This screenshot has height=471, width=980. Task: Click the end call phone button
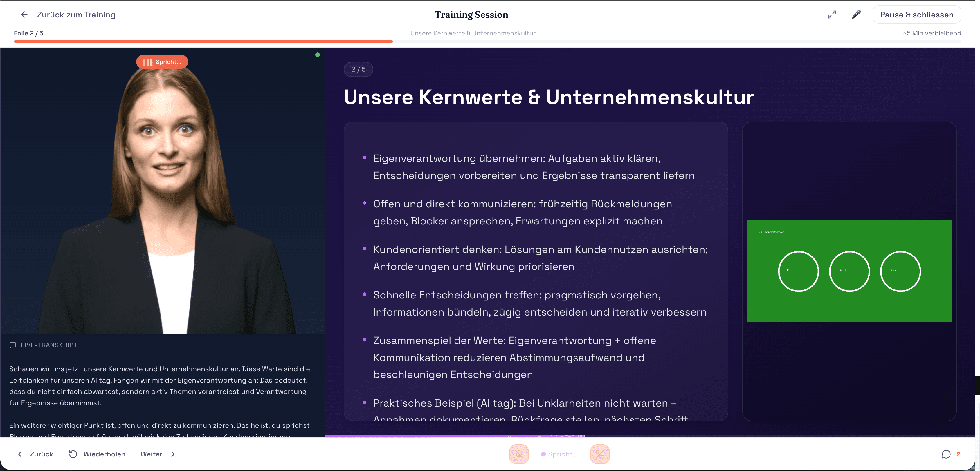coord(600,454)
